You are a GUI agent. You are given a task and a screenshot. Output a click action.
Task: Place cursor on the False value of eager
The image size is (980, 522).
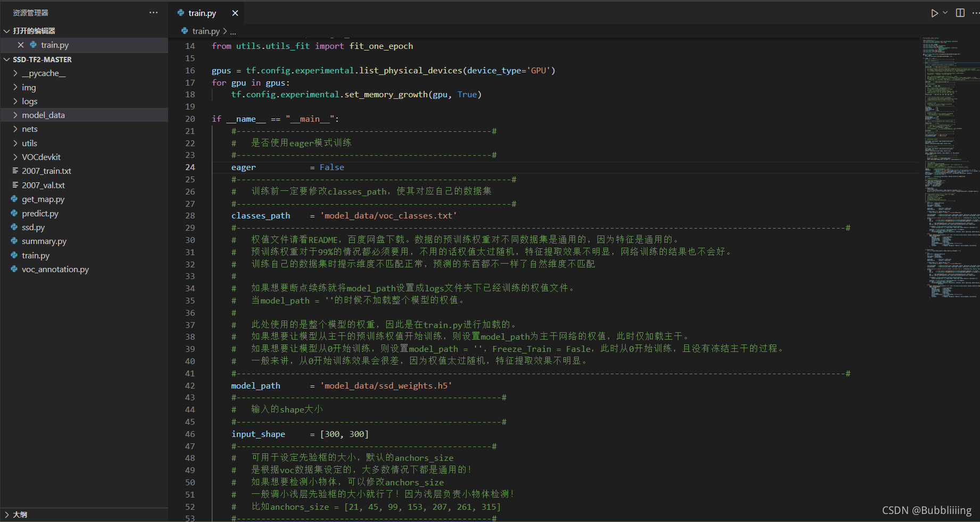pos(332,167)
